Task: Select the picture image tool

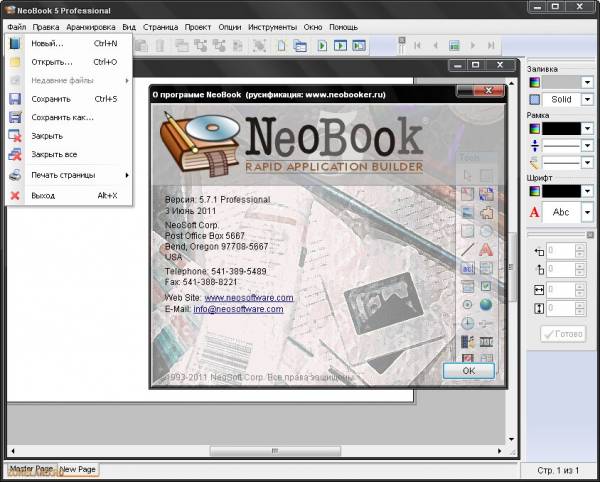Action: [467, 213]
